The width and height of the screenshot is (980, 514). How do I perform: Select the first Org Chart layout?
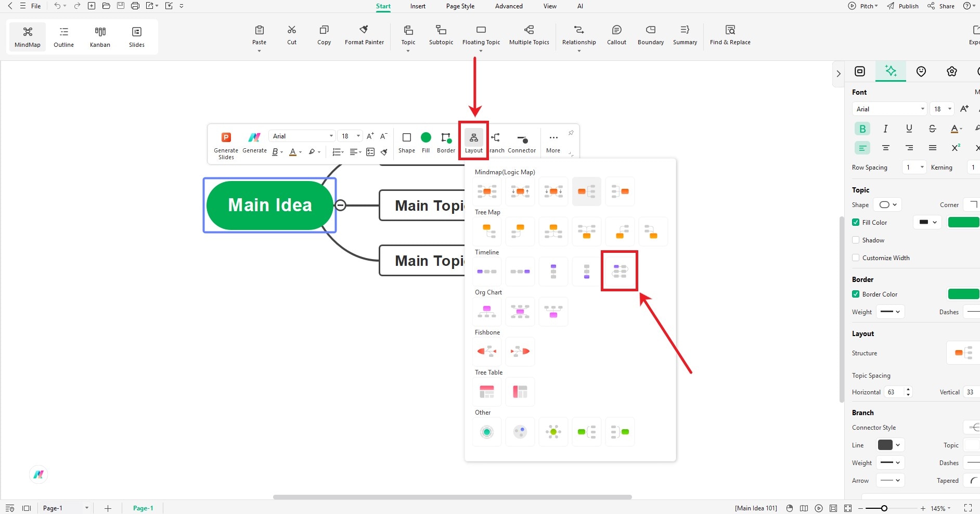[x=487, y=311]
